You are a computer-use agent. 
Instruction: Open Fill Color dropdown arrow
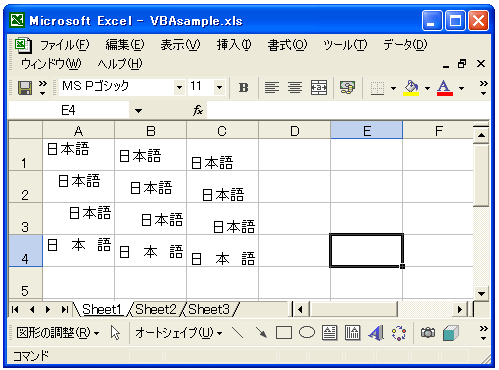pos(427,88)
